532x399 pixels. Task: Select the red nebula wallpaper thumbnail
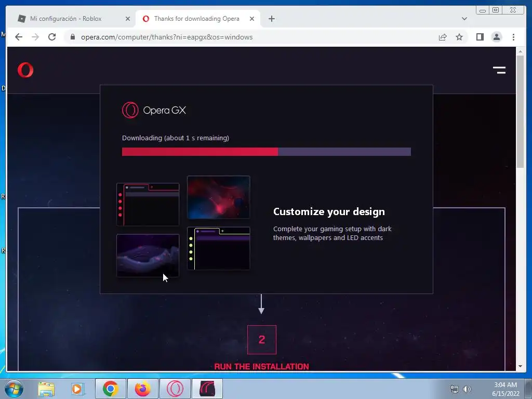pyautogui.click(x=219, y=197)
